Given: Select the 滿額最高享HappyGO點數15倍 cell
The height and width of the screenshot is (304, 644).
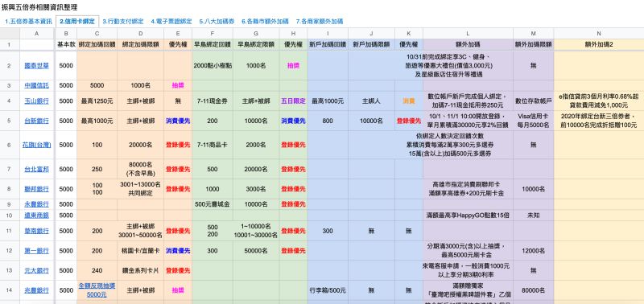Looking at the screenshot, I should [468, 216].
